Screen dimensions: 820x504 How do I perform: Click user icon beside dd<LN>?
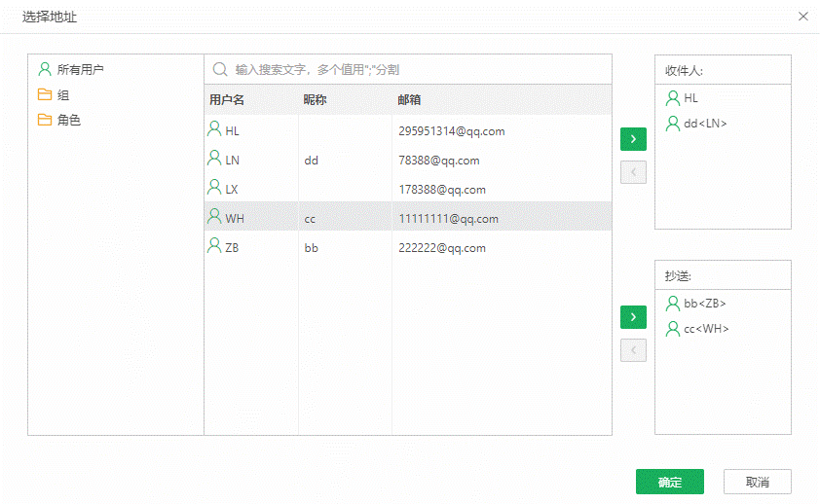673,124
